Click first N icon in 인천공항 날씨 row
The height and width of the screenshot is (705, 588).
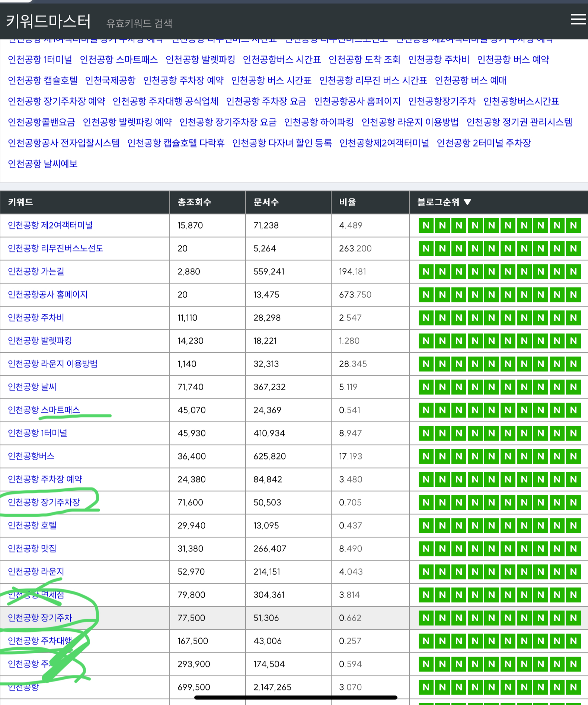pos(426,387)
